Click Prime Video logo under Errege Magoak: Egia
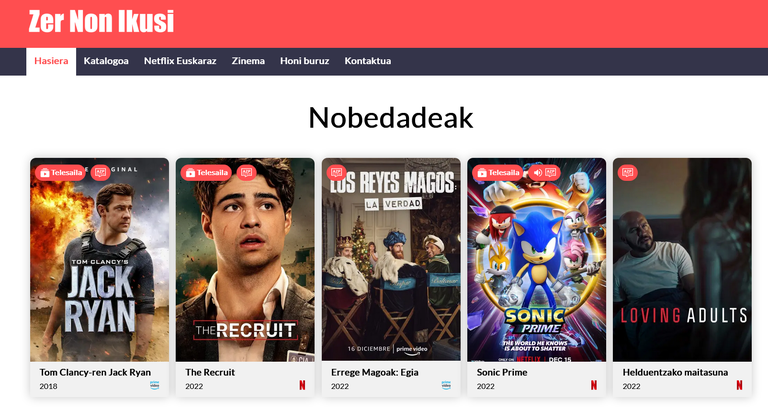This screenshot has width=768, height=410. point(446,386)
